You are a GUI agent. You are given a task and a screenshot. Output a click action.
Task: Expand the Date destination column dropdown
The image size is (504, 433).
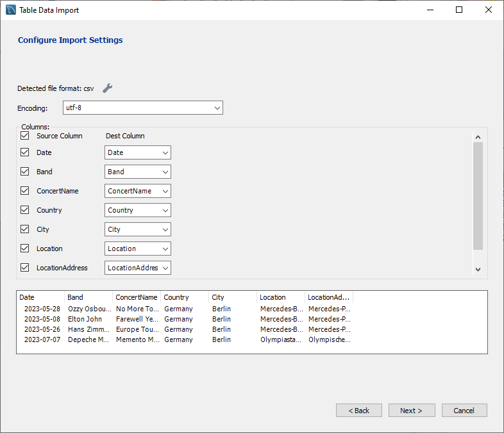tap(138, 152)
